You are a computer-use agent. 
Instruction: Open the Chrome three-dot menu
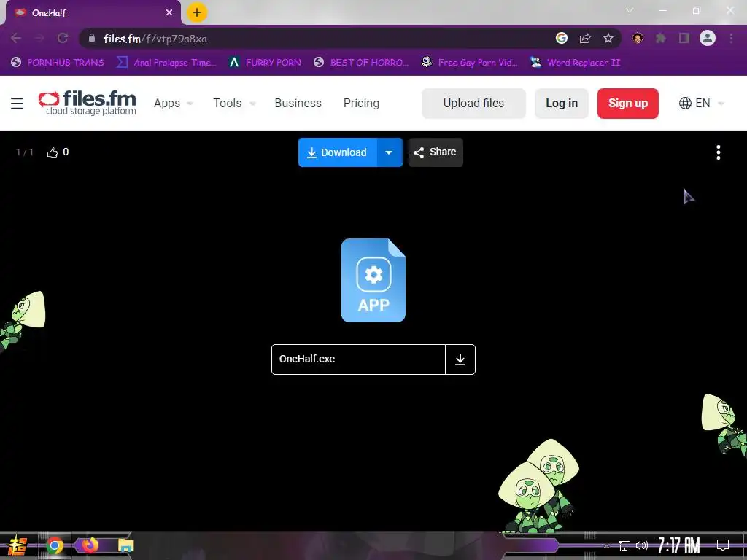click(x=731, y=38)
